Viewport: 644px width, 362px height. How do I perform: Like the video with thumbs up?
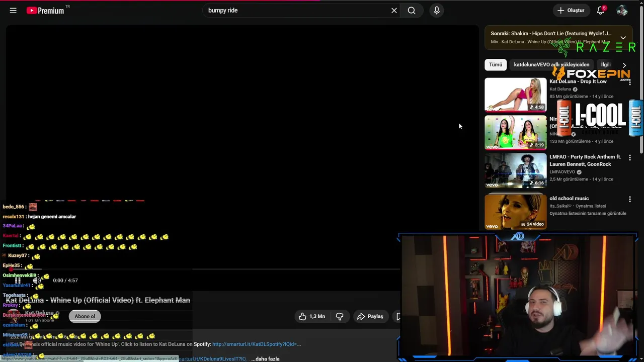(x=312, y=316)
